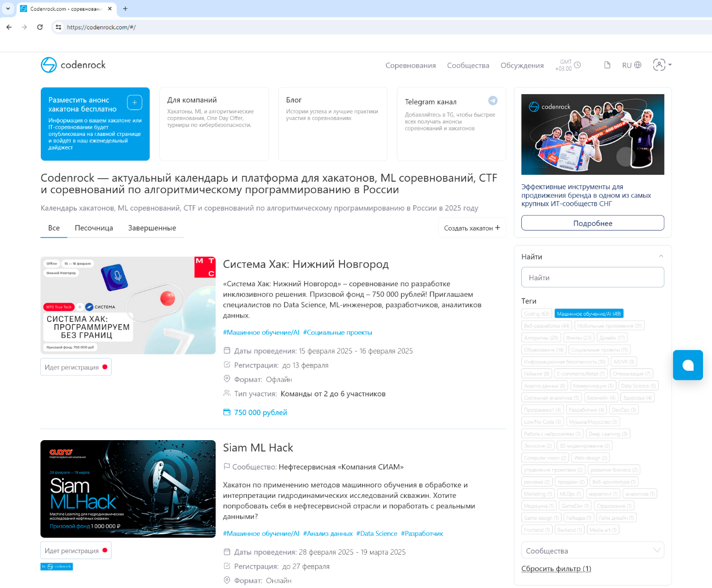
Task: Open Соревнования in the top navigation
Action: pyautogui.click(x=411, y=66)
